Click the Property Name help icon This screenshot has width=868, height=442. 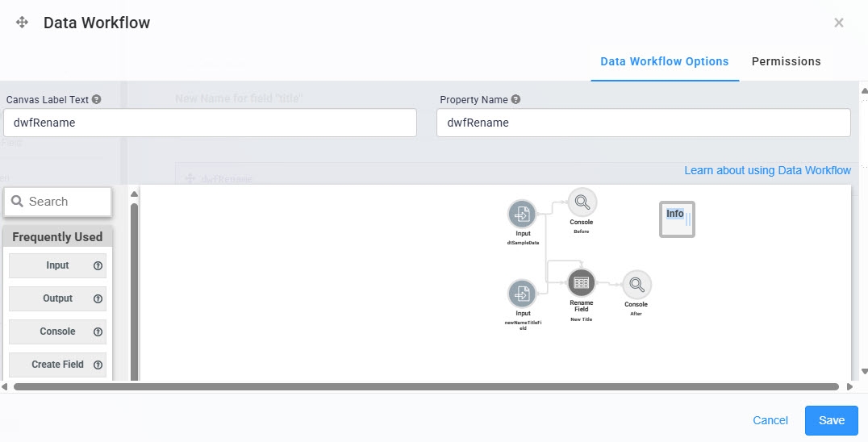515,99
